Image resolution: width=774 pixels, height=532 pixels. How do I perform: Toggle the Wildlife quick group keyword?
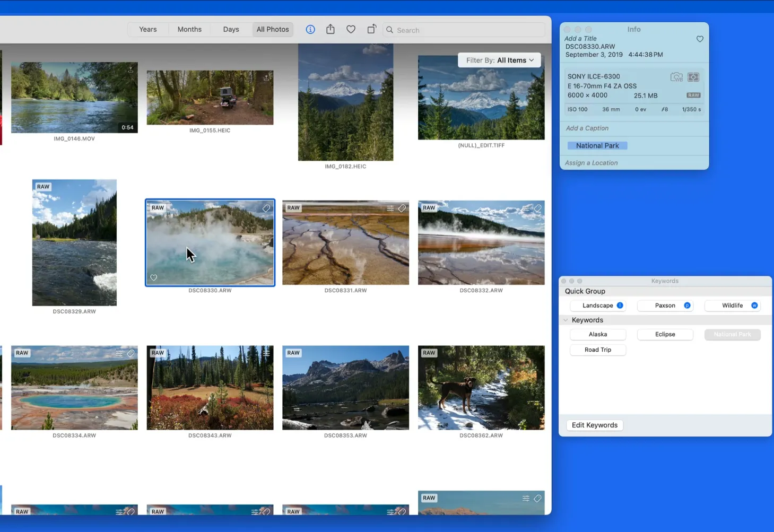point(732,306)
